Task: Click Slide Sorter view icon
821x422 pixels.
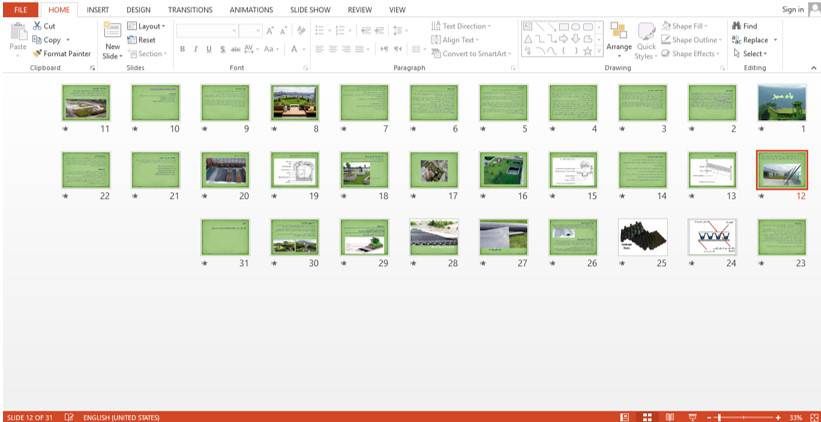Action: (x=647, y=417)
